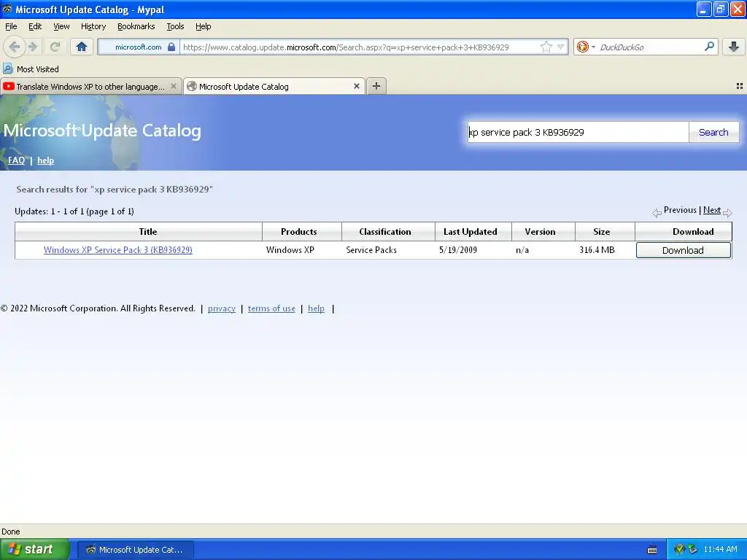747x560 pixels.
Task: Open the Tools menu
Action: point(175,26)
